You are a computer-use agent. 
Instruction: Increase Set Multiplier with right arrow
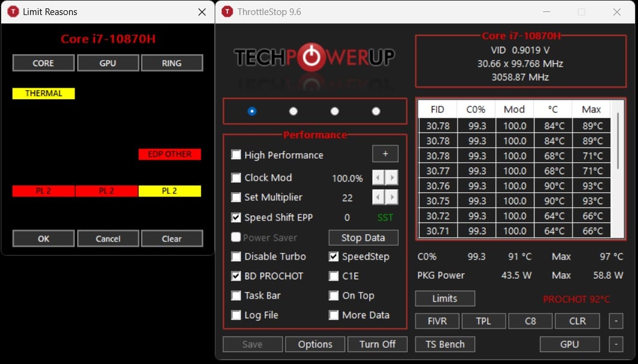392,198
